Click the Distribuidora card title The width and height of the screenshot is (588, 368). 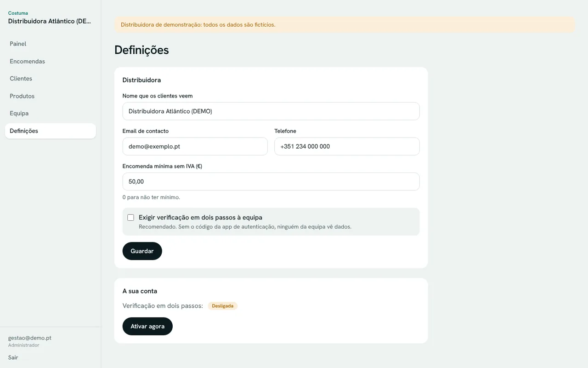(141, 80)
